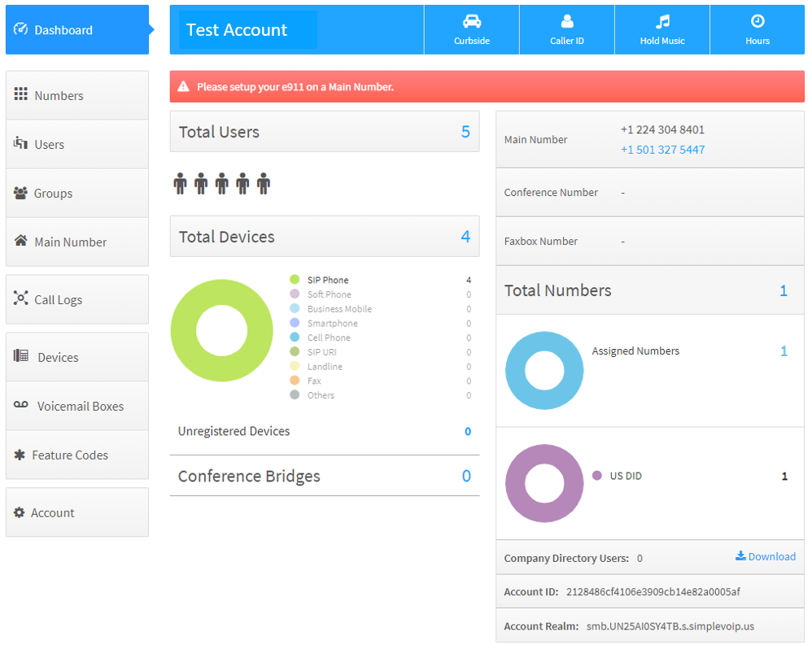Viewport: 812px width, 649px height.
Task: Download the Company Directory
Action: point(765,556)
